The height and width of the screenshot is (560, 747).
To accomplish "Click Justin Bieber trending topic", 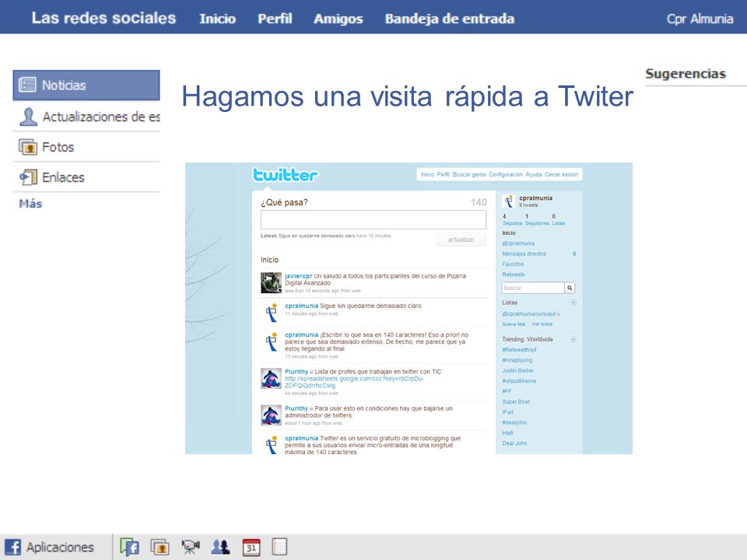I will (x=518, y=370).
